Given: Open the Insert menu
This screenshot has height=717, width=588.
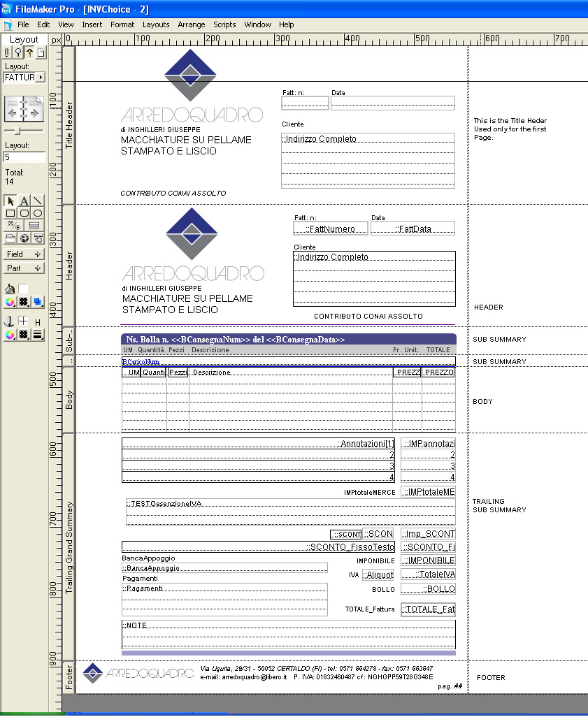Looking at the screenshot, I should tap(92, 24).
